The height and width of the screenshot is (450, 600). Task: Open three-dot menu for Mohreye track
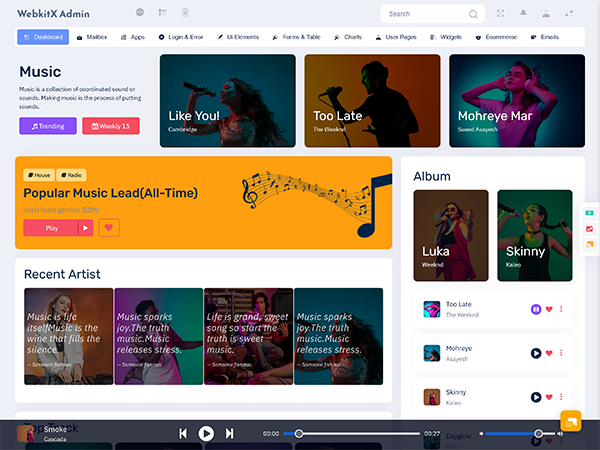coord(561,353)
